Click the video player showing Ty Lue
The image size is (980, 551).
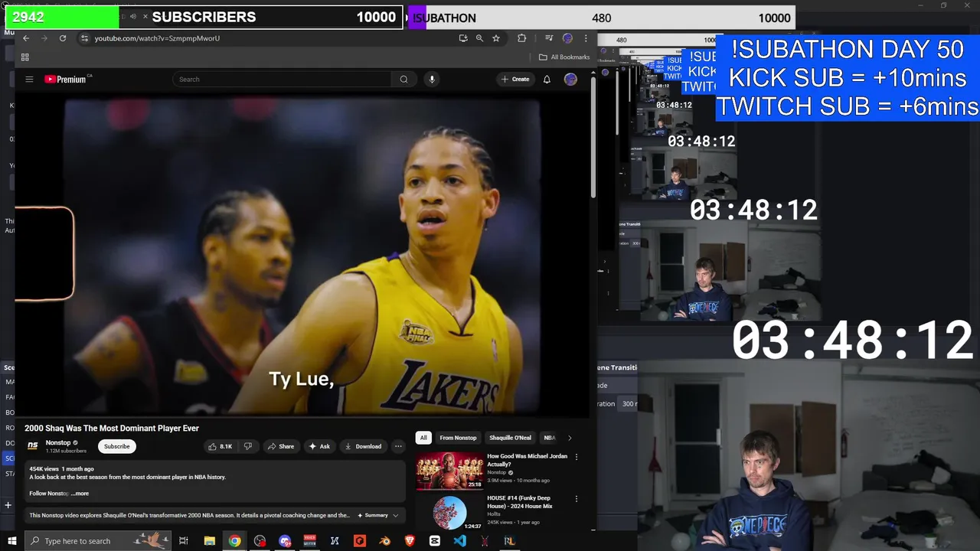coord(302,256)
